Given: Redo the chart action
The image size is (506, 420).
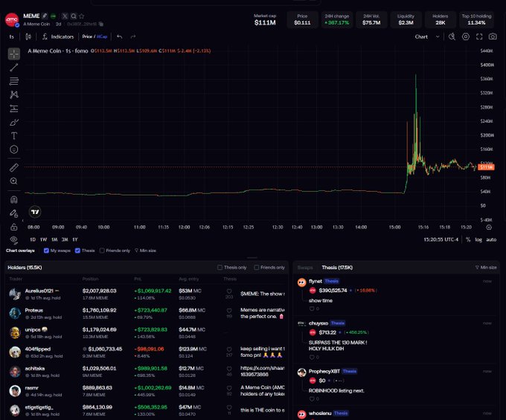Looking at the screenshot, I should click(133, 36).
